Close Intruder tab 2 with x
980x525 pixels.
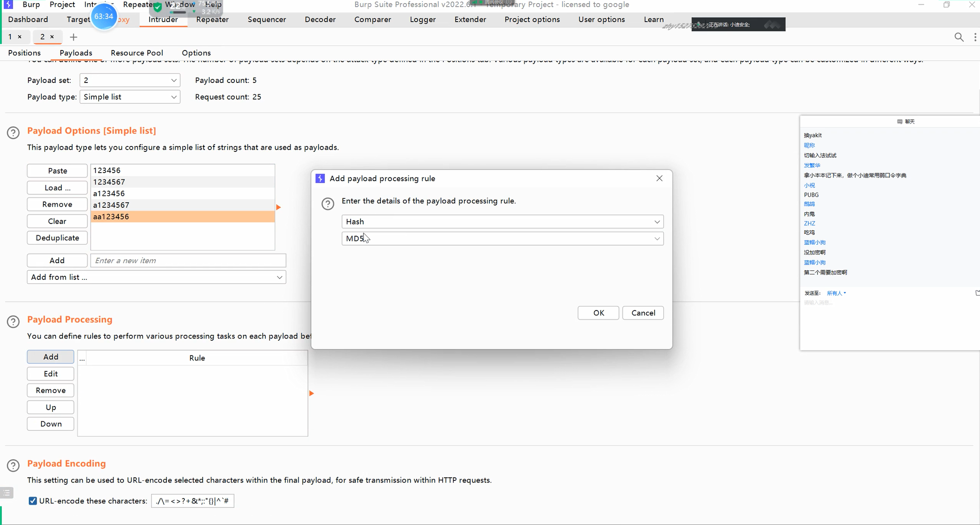click(x=52, y=37)
